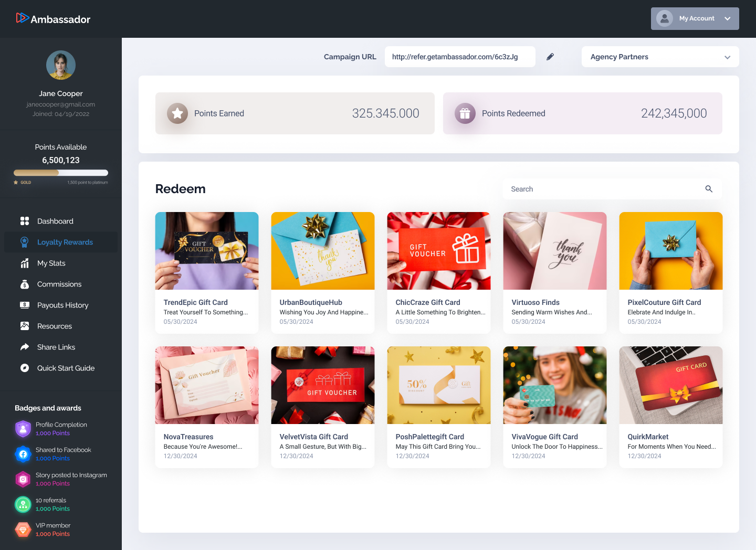
Task: Click the Shared to Facebook badge icon
Action: point(23,454)
